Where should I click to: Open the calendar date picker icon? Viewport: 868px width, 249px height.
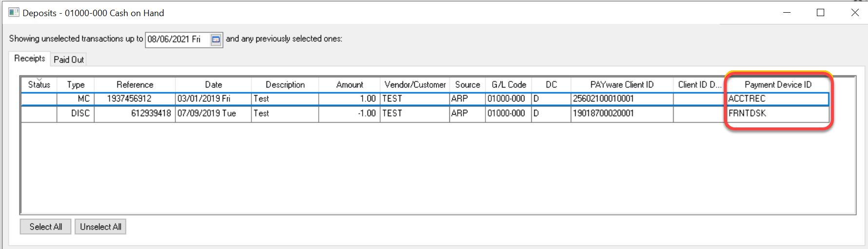[x=215, y=39]
